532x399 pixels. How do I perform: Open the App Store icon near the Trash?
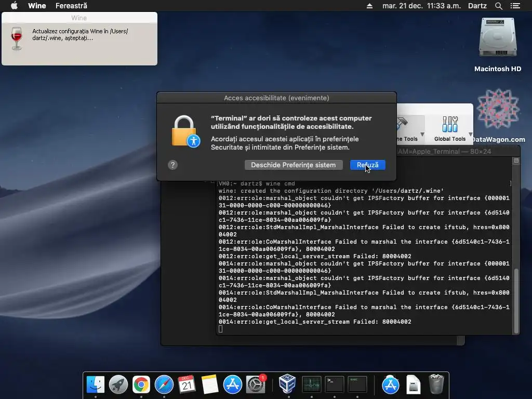(x=391, y=385)
